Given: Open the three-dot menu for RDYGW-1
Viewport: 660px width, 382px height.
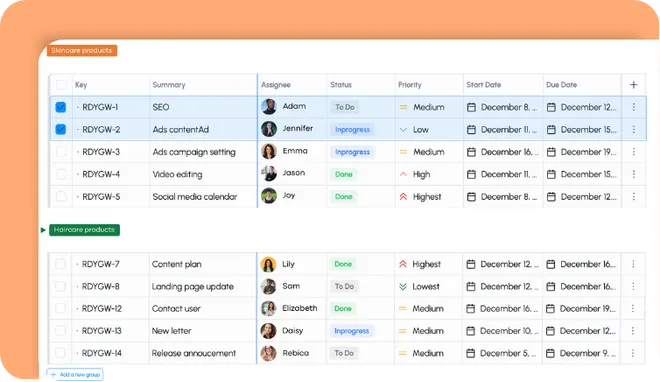Looking at the screenshot, I should point(633,107).
